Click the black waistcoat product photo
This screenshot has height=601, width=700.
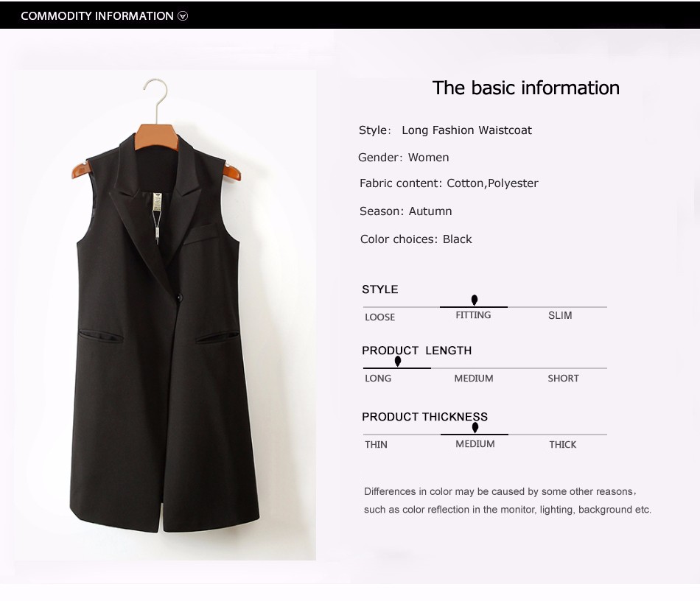coord(164,314)
